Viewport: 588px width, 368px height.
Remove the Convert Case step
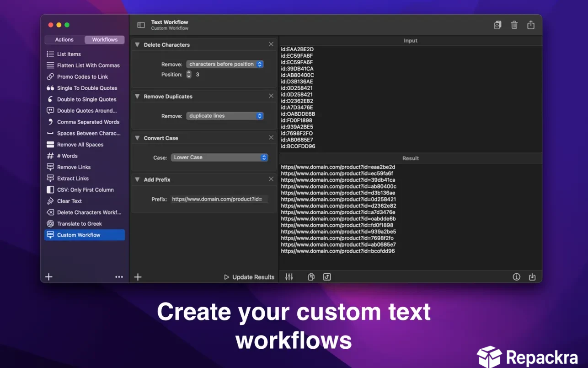(x=271, y=138)
